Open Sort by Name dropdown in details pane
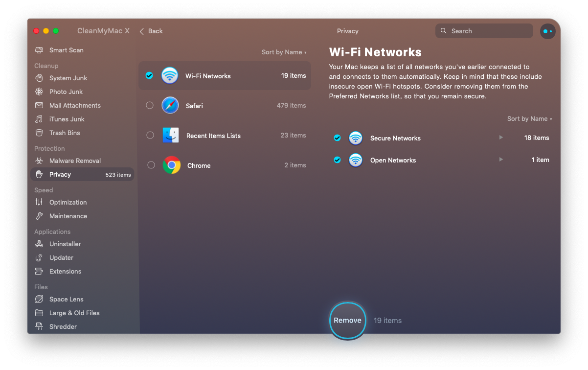 tap(530, 119)
